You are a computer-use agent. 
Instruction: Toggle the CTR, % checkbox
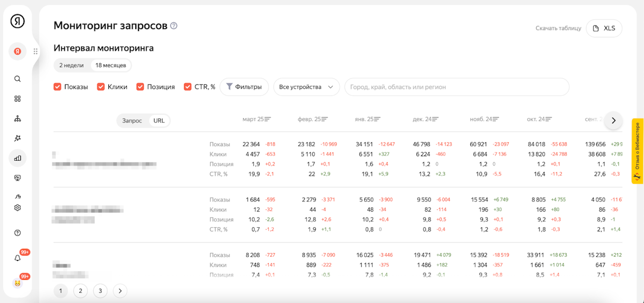[x=188, y=86]
